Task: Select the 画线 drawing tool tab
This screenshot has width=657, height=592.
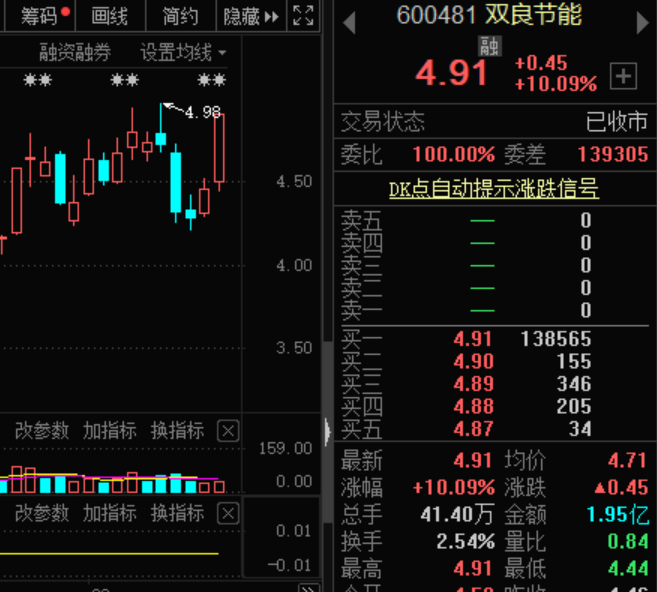Action: pos(110,16)
